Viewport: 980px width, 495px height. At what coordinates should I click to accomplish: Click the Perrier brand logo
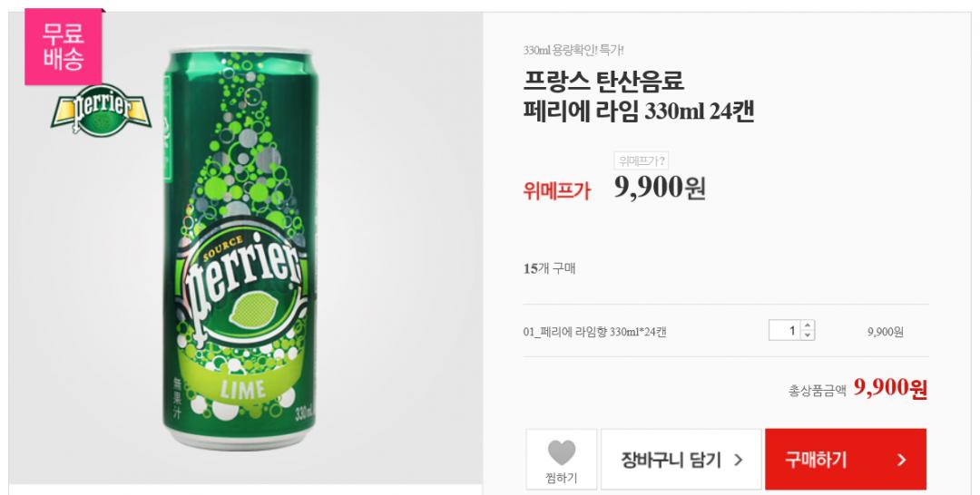pos(101,111)
